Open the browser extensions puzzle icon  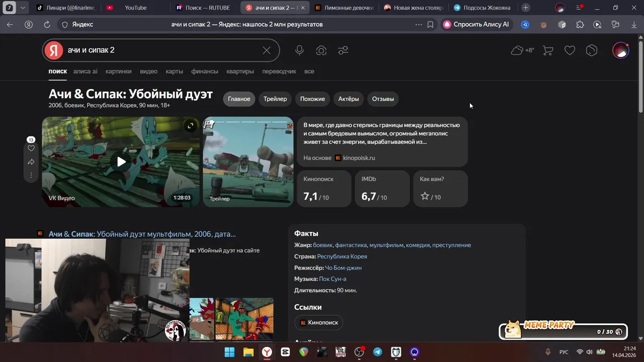tap(580, 25)
